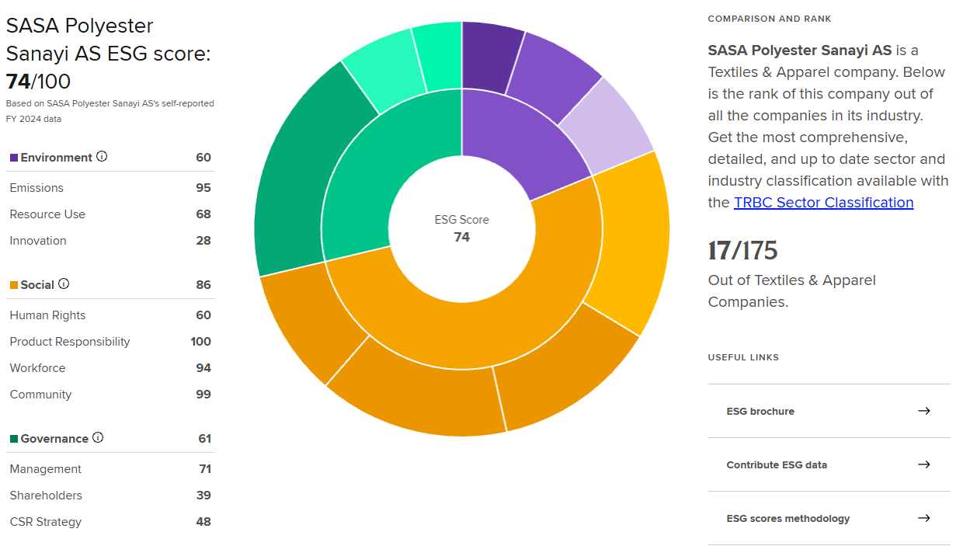
Task: Open the ESG brochure link
Action: click(x=760, y=412)
